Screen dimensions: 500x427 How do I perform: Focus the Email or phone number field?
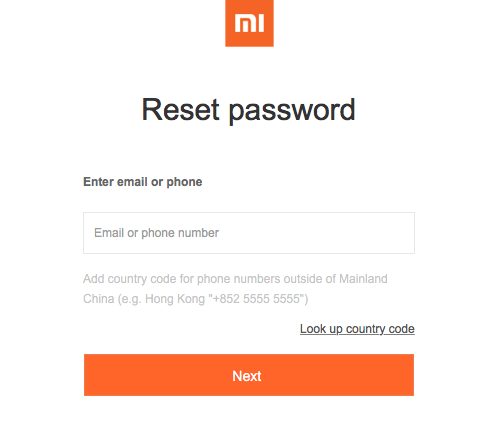(x=249, y=233)
